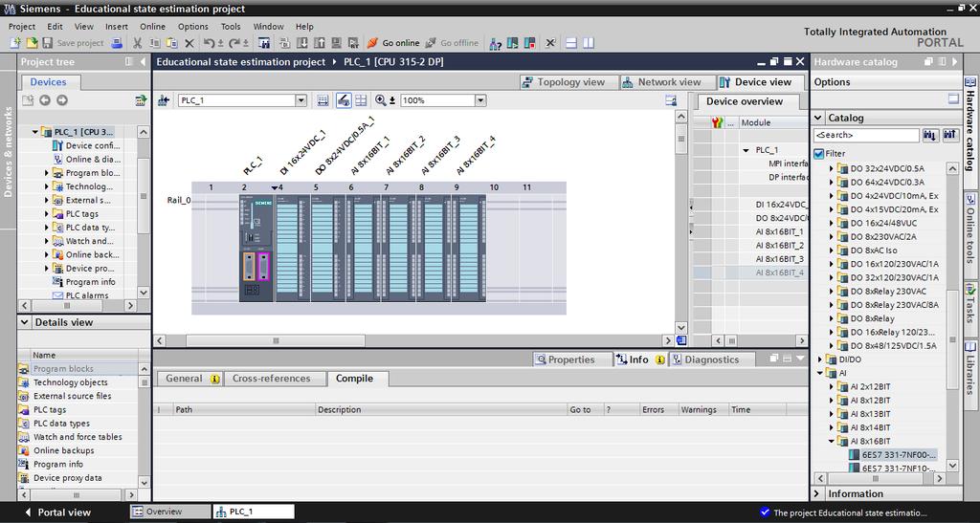980x523 pixels.
Task: Click the Search up catalog icon
Action: pos(950,135)
